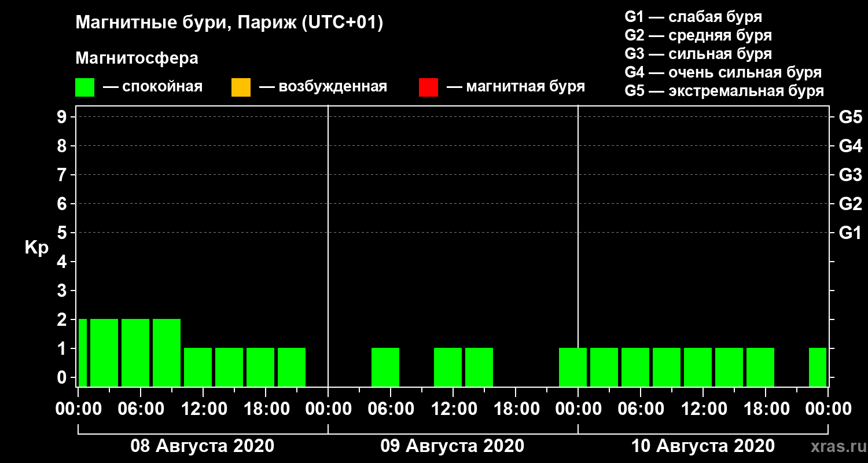Click the 10 Августа 2020 date label

(703, 446)
